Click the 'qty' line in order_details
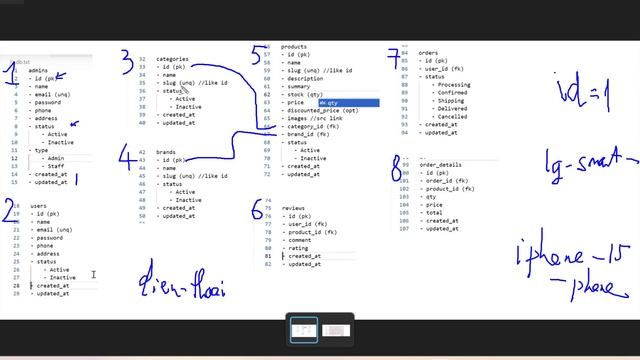This screenshot has height=360, width=640. [431, 196]
